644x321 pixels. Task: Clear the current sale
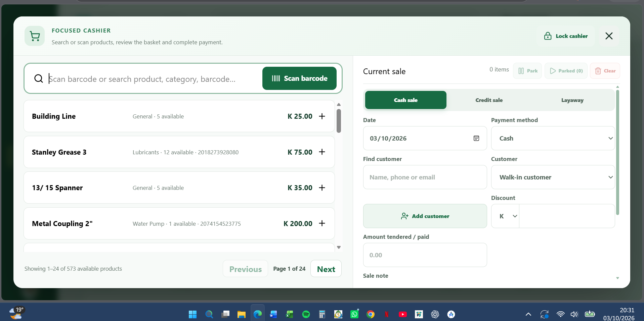605,71
